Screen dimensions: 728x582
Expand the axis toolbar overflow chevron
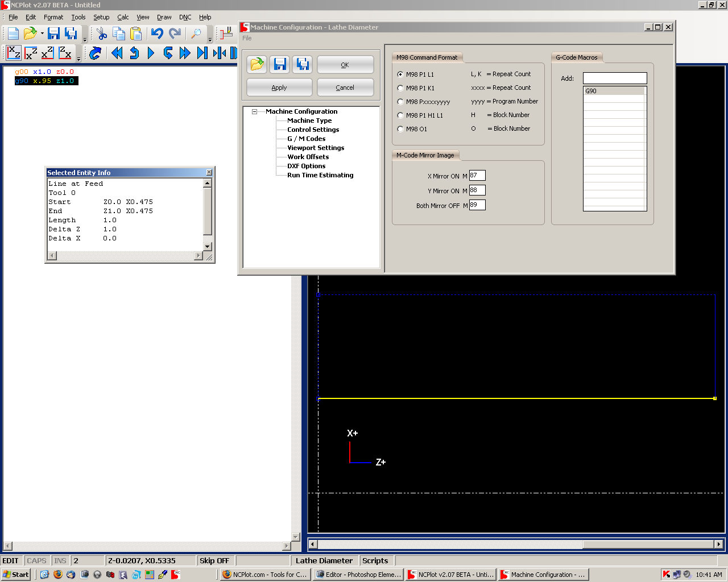pos(78,59)
